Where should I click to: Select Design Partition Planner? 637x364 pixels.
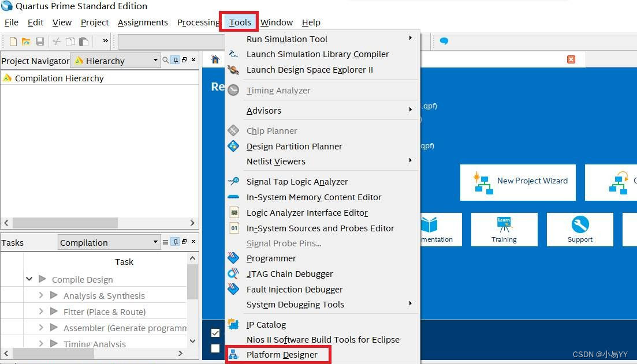(323, 146)
